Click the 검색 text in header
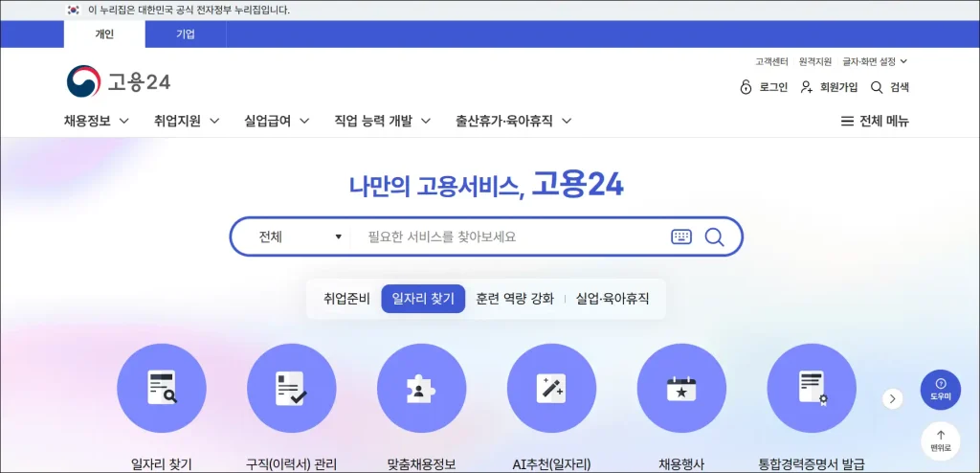The height and width of the screenshot is (473, 980). [900, 87]
